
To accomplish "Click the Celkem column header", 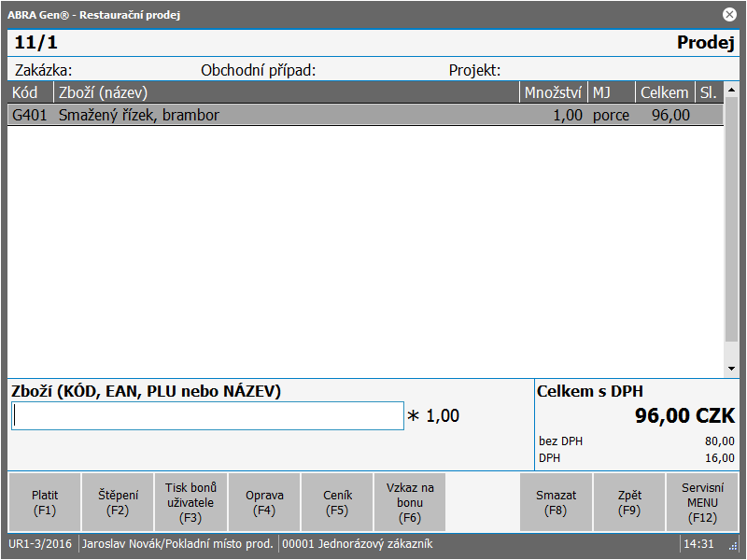I will 664,92.
